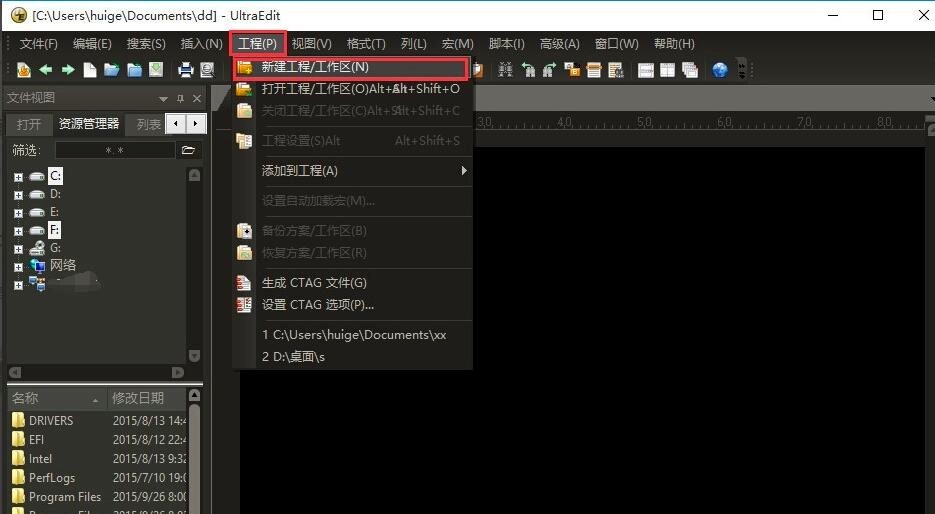Open the 脚本(I) menu

(x=507, y=44)
